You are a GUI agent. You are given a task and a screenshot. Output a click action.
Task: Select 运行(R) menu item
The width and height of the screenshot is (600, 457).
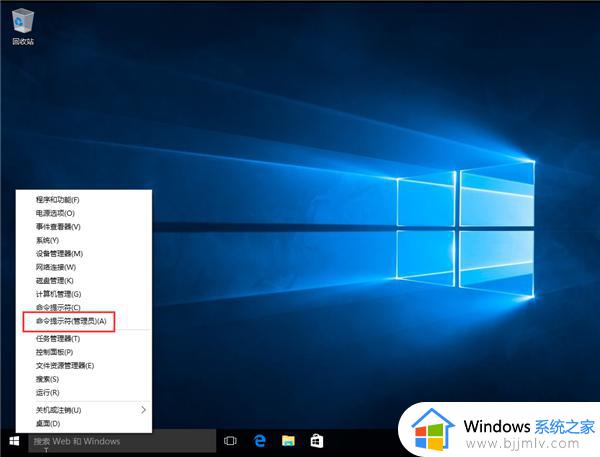point(83,392)
